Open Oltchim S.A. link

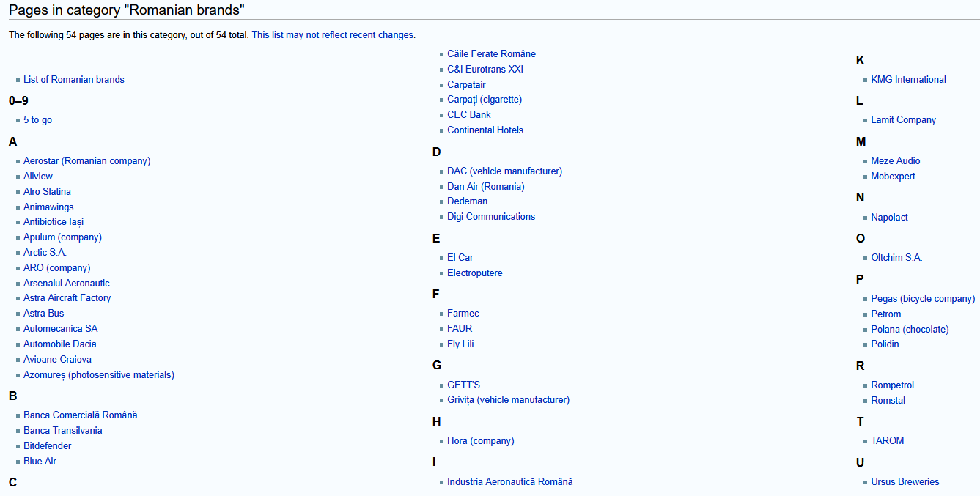click(x=896, y=257)
